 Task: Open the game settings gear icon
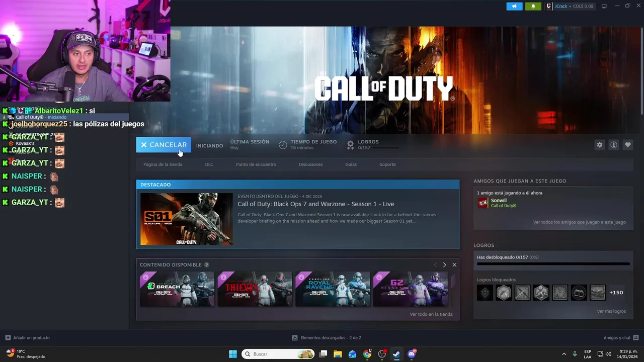(599, 145)
